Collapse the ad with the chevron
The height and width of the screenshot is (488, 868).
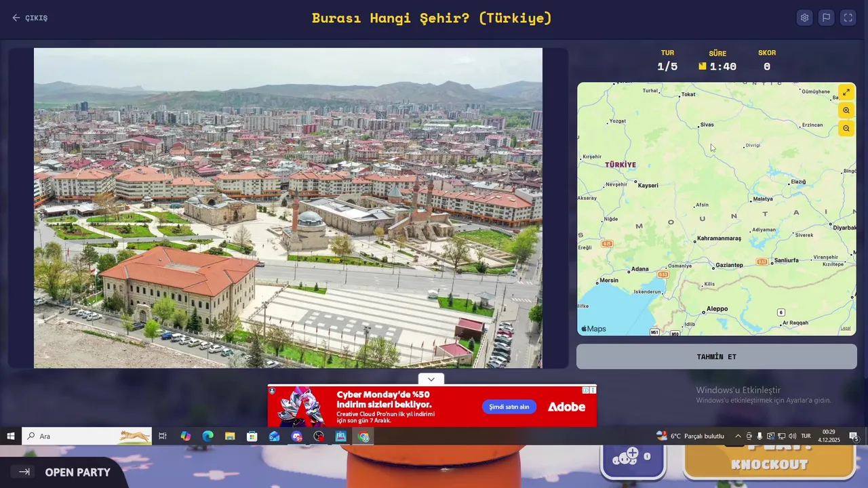pyautogui.click(x=431, y=379)
